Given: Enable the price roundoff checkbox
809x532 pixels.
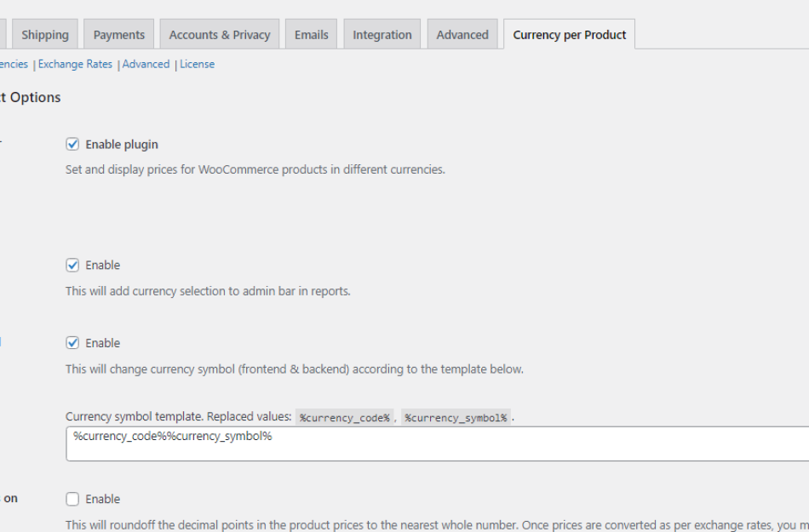Looking at the screenshot, I should pos(73,499).
